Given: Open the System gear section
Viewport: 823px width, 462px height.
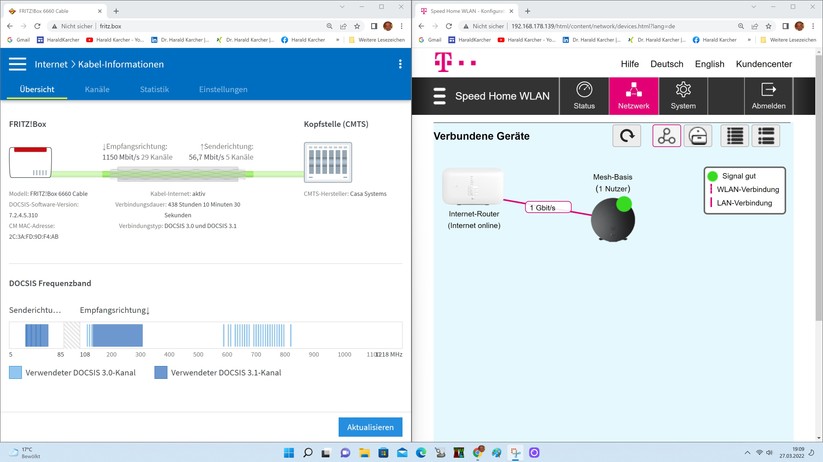Looking at the screenshot, I should pos(683,96).
